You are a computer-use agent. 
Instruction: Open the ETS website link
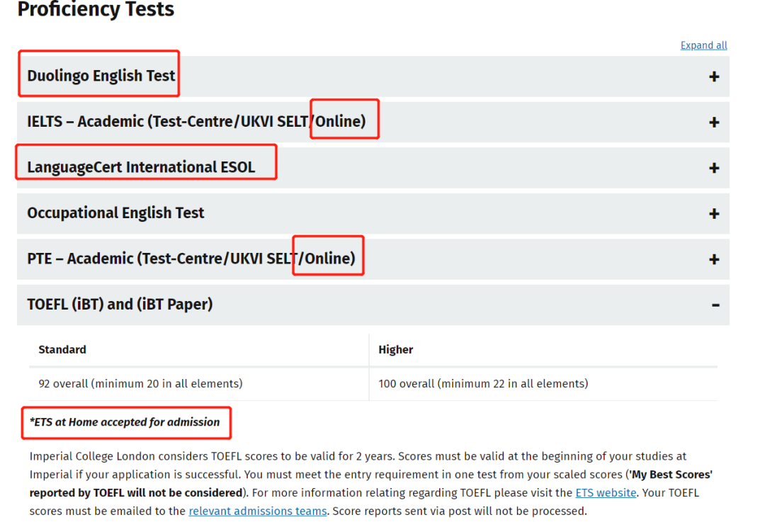606,492
